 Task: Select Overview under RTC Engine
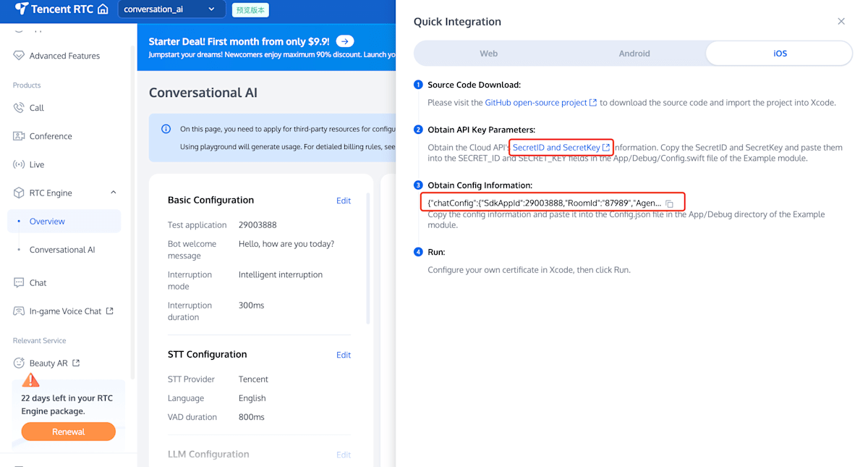click(64, 222)
